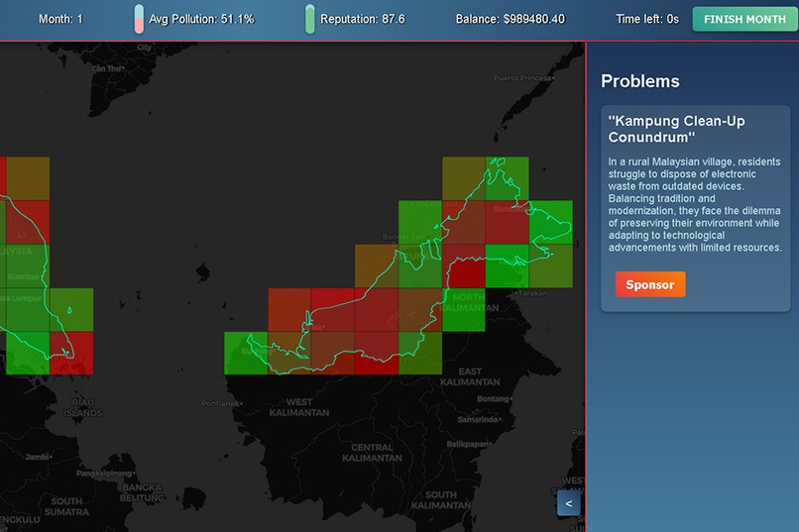Select the Balance $989480.40 readout

511,20
